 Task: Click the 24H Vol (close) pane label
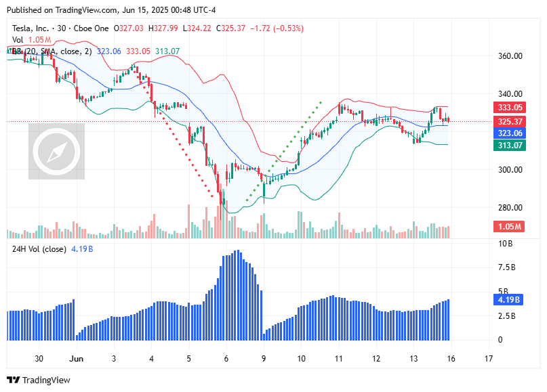tap(39, 248)
